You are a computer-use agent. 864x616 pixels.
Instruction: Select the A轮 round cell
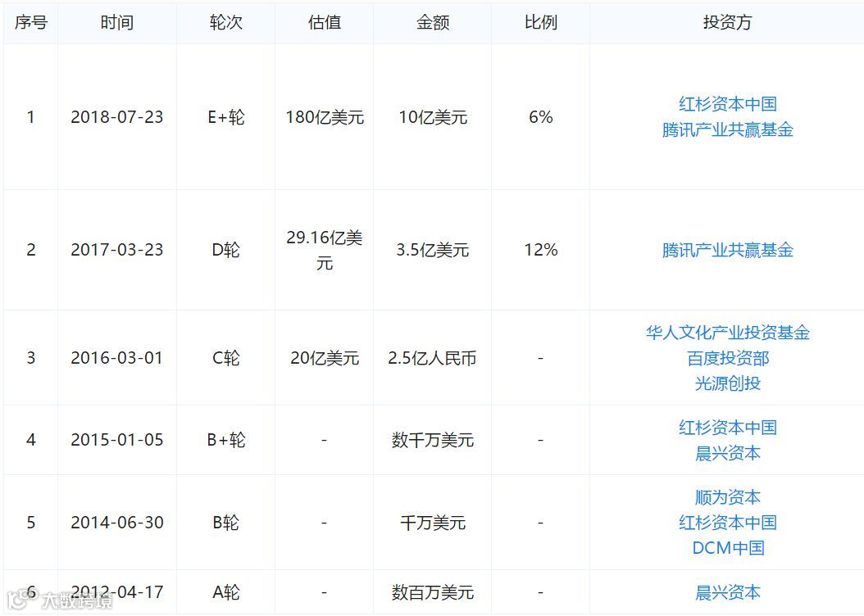[x=226, y=592]
